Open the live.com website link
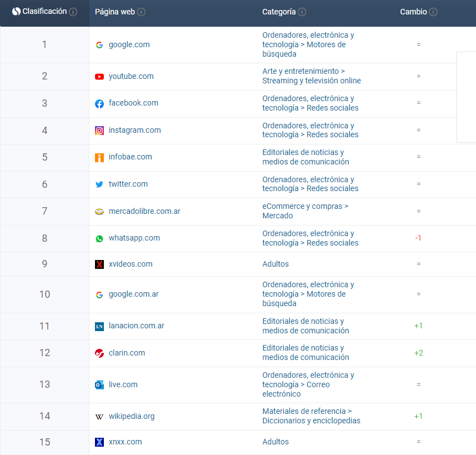This screenshot has width=476, height=455. (123, 385)
